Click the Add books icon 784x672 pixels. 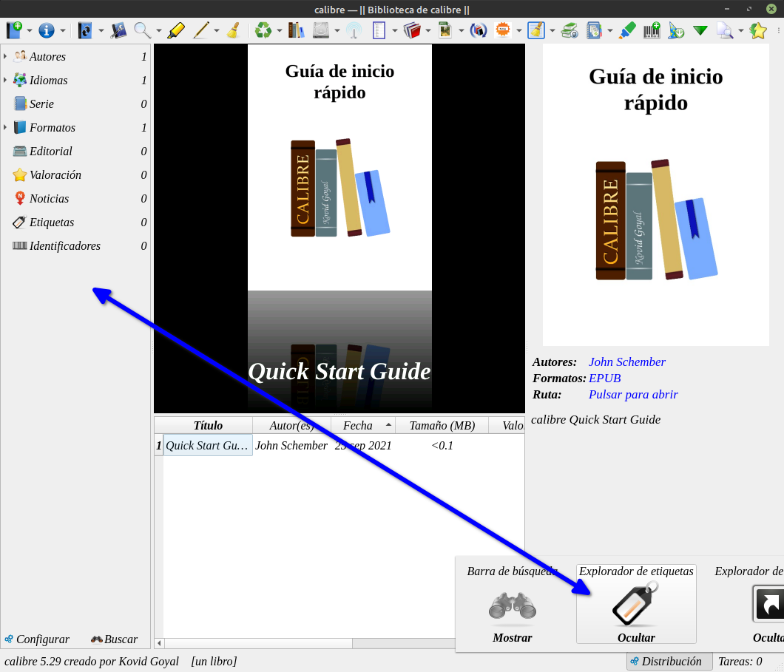(14, 30)
